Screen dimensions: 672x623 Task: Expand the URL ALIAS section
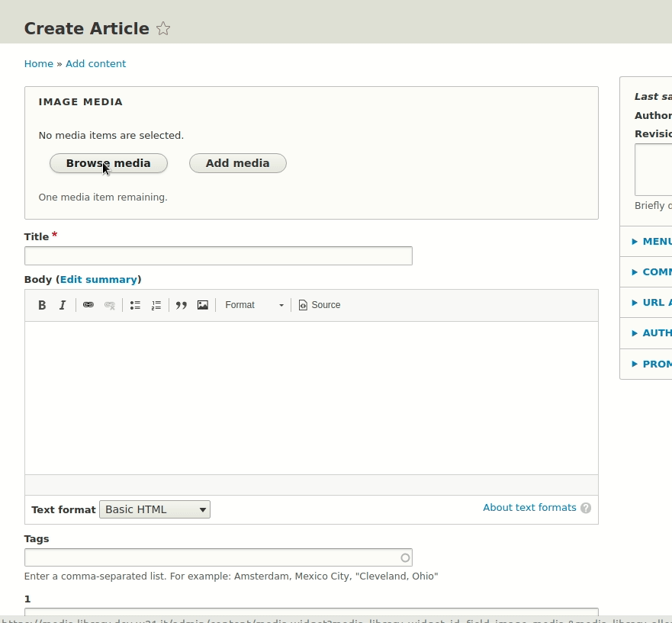tap(654, 302)
